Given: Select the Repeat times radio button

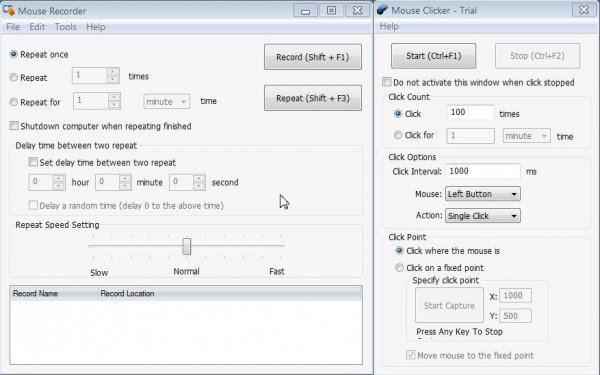Looking at the screenshot, I should coord(14,77).
